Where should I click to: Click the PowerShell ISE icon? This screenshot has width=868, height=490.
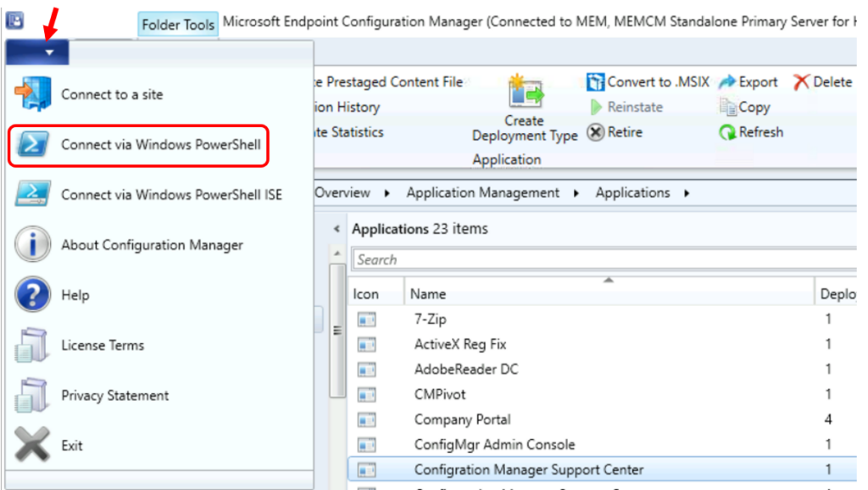(x=33, y=194)
